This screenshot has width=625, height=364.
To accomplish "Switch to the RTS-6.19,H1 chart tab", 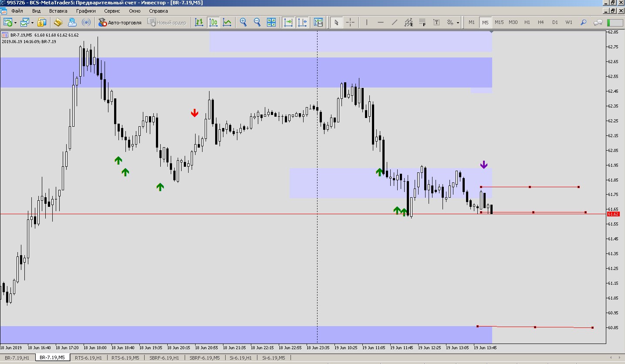I will pyautogui.click(x=88, y=358).
